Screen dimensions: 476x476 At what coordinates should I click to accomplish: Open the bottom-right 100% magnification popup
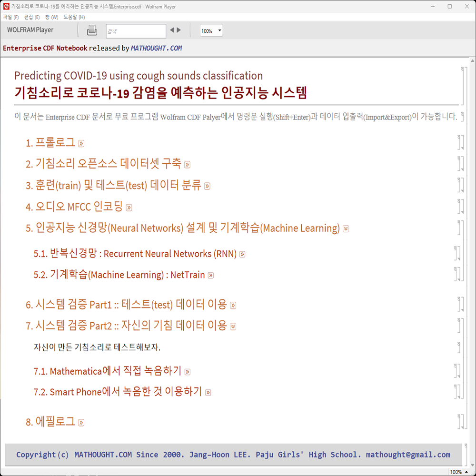pyautogui.click(x=459, y=472)
